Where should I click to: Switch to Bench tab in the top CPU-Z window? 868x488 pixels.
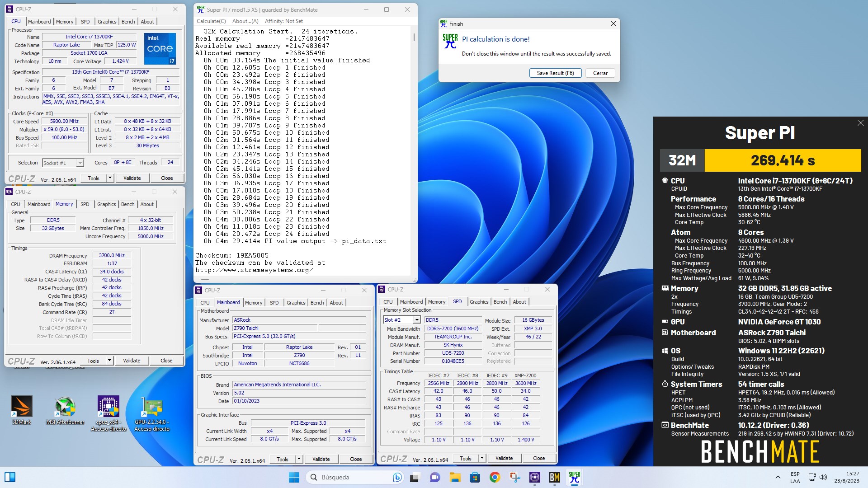click(128, 22)
